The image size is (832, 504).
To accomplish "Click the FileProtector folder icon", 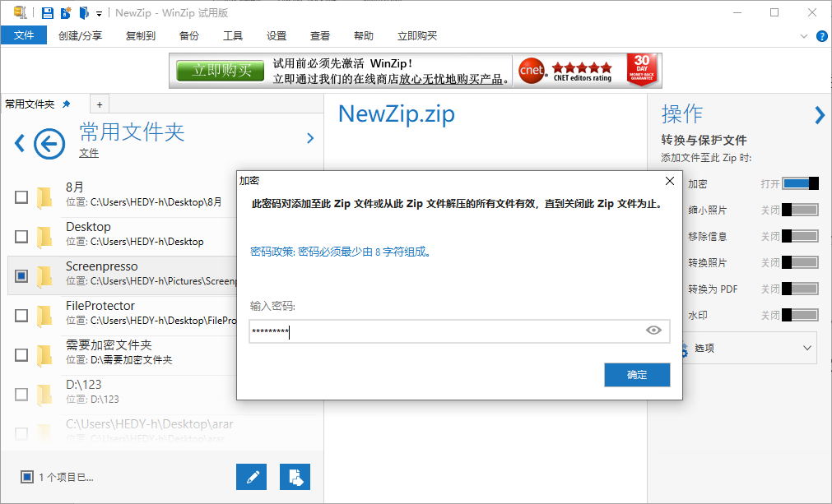I will coord(44,316).
